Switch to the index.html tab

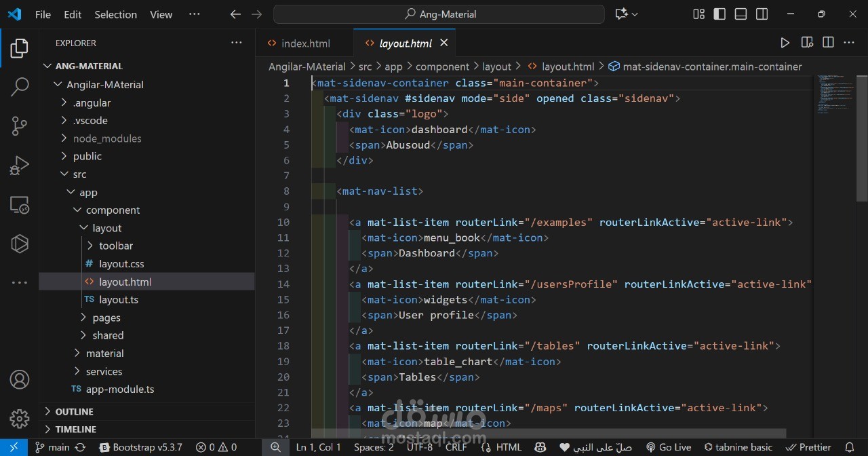click(x=304, y=43)
